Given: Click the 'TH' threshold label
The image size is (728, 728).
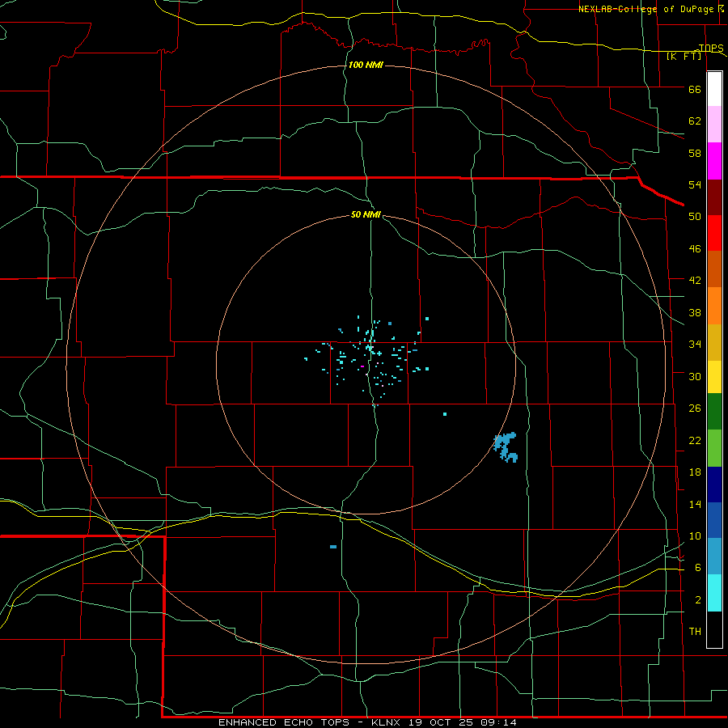Looking at the screenshot, I should [x=695, y=632].
